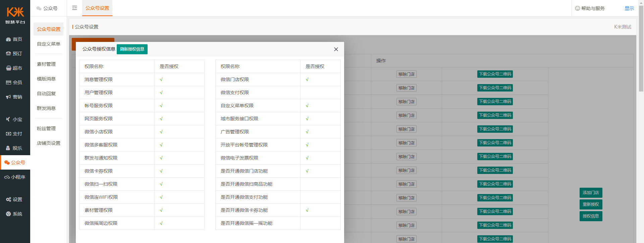Switch to the 公众号设置 top tab
The width and height of the screenshot is (644, 243).
click(97, 8)
